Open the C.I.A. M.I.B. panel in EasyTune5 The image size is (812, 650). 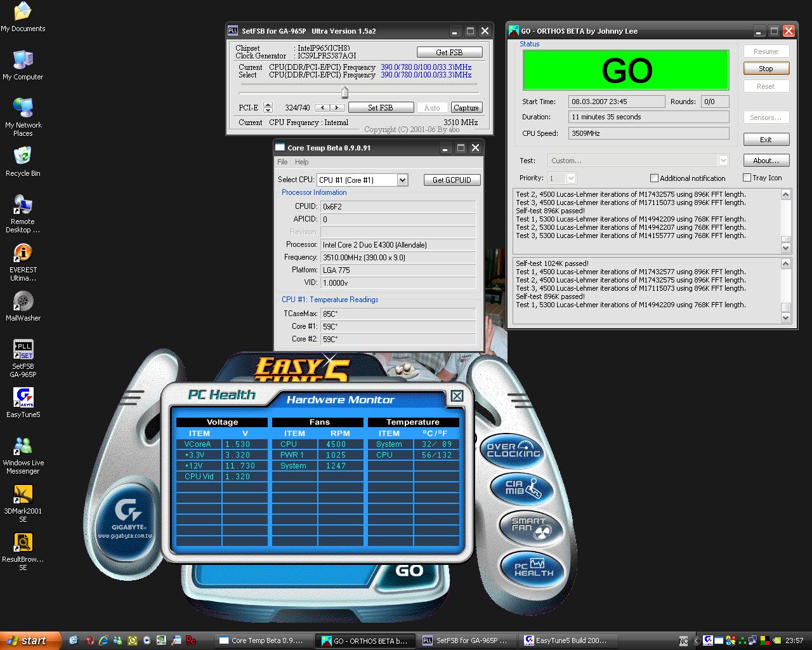coord(523,487)
